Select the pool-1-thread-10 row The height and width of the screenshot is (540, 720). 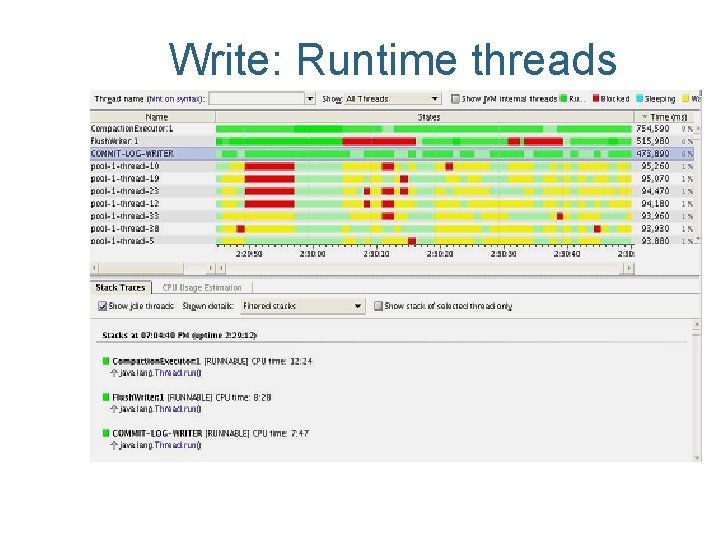click(392, 166)
